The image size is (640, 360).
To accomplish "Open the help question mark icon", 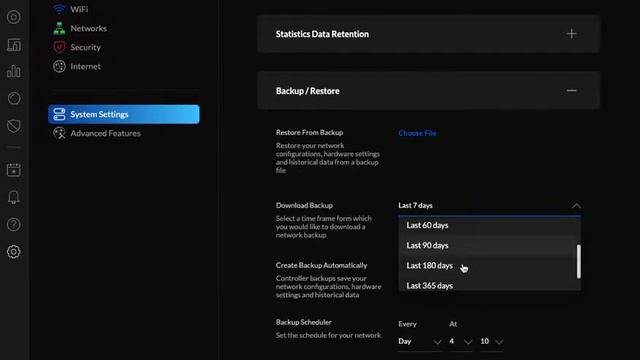I will (13, 224).
